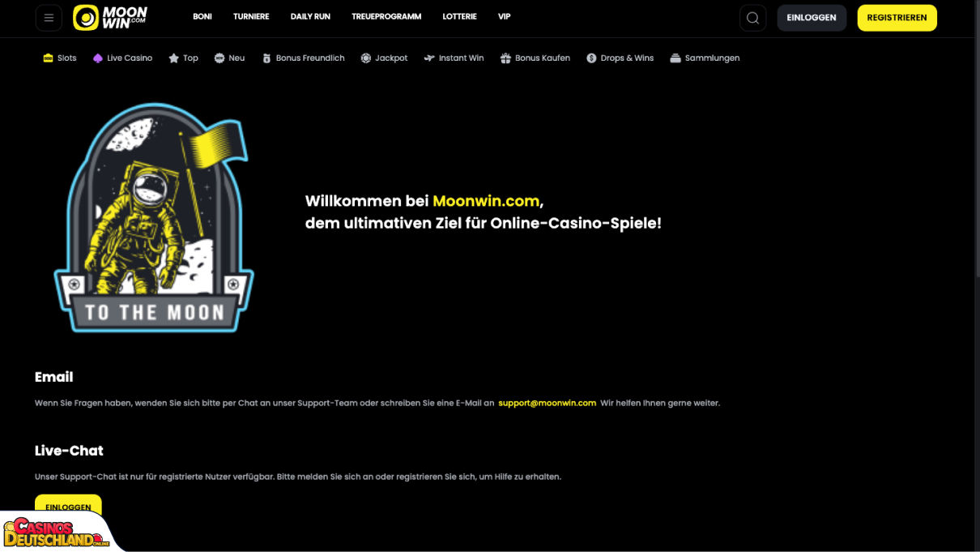Open the BONI menu
The image size is (980, 552).
[x=202, y=17]
